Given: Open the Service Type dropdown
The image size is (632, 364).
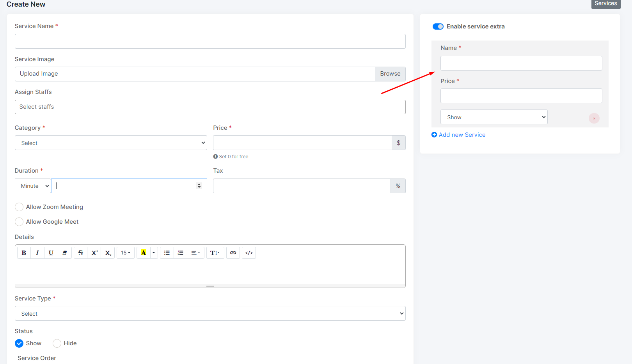Looking at the screenshot, I should pyautogui.click(x=210, y=313).
